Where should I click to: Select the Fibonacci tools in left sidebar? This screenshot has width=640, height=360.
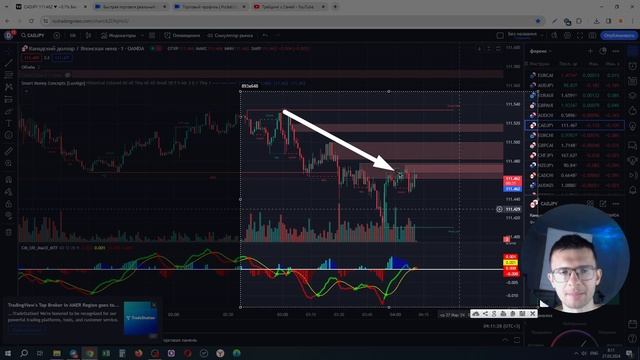coord(9,75)
